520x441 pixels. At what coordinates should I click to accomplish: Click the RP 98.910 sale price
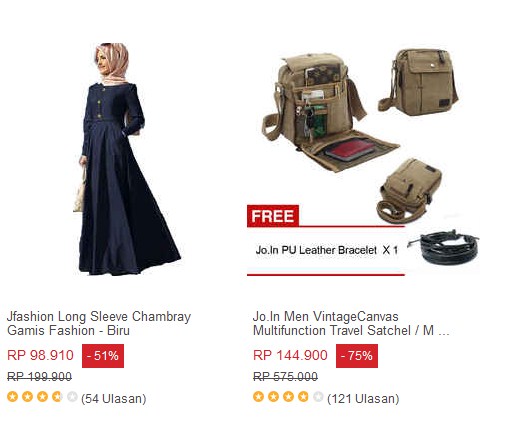(40, 355)
